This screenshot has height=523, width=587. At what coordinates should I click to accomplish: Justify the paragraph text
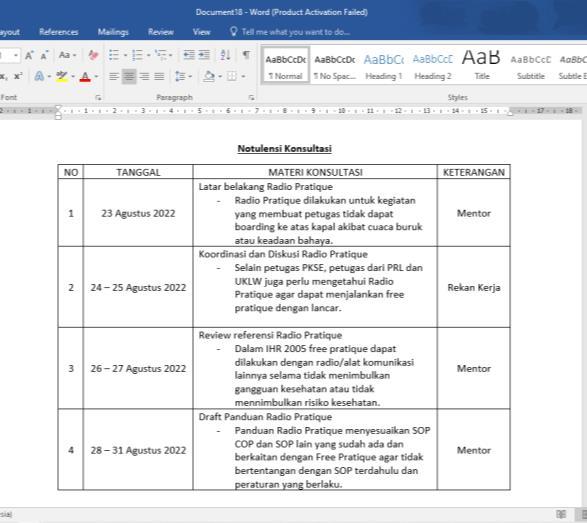(x=159, y=77)
